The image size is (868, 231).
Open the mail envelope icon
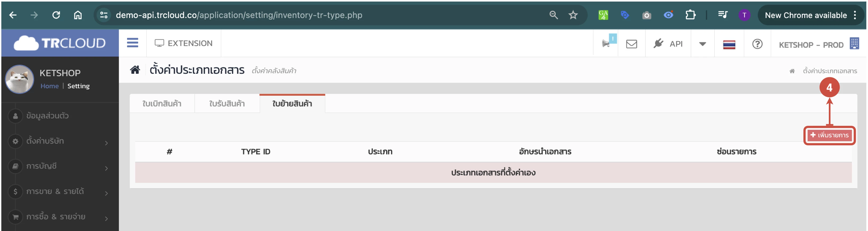(x=631, y=44)
